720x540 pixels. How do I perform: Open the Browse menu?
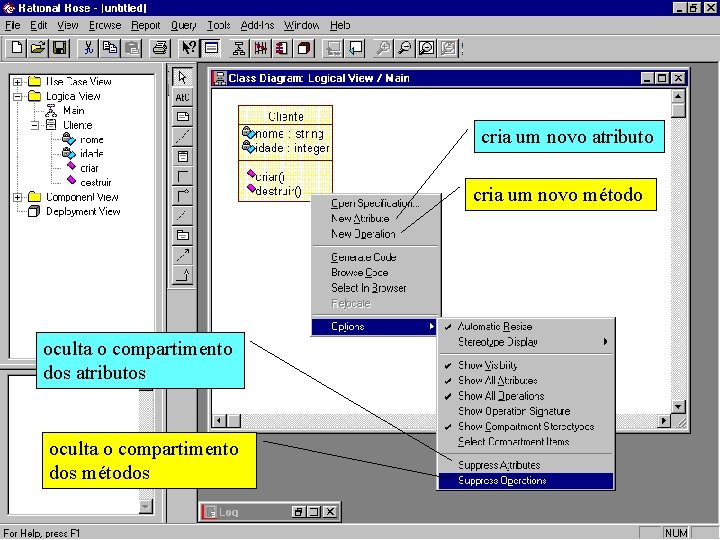click(x=105, y=25)
